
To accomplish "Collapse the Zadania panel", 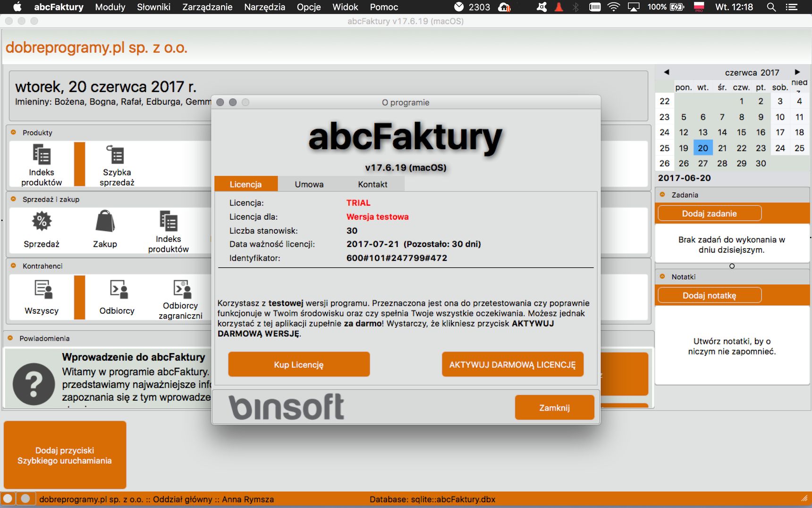I will tap(662, 195).
